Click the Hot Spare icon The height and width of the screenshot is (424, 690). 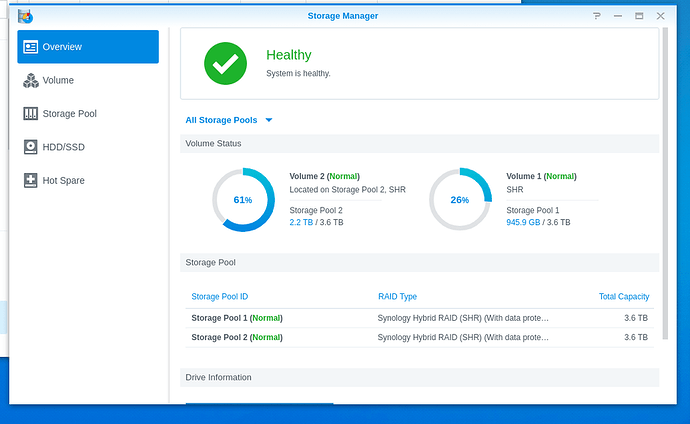30,180
